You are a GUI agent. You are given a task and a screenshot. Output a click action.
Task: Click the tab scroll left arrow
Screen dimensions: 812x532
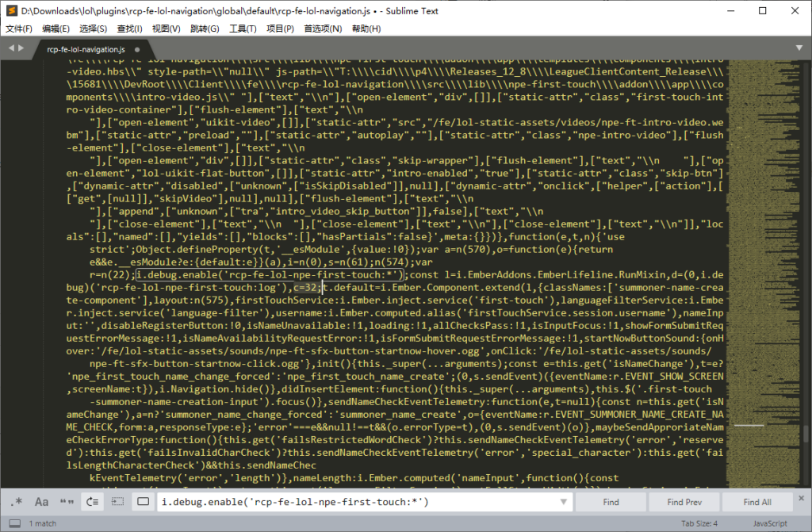pos(11,48)
